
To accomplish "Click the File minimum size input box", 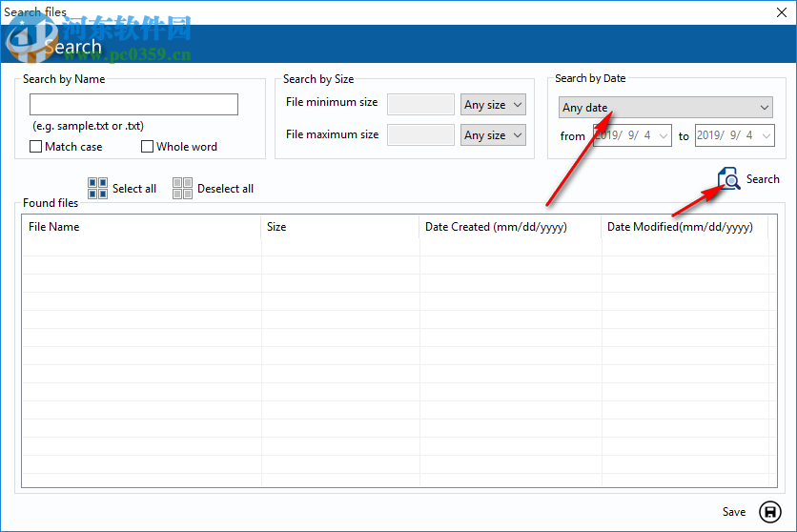I will click(x=420, y=105).
